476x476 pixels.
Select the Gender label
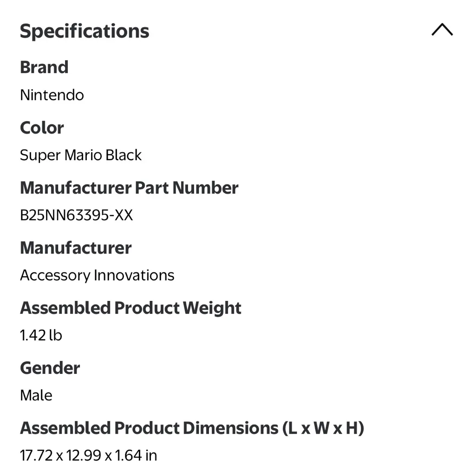[50, 368]
